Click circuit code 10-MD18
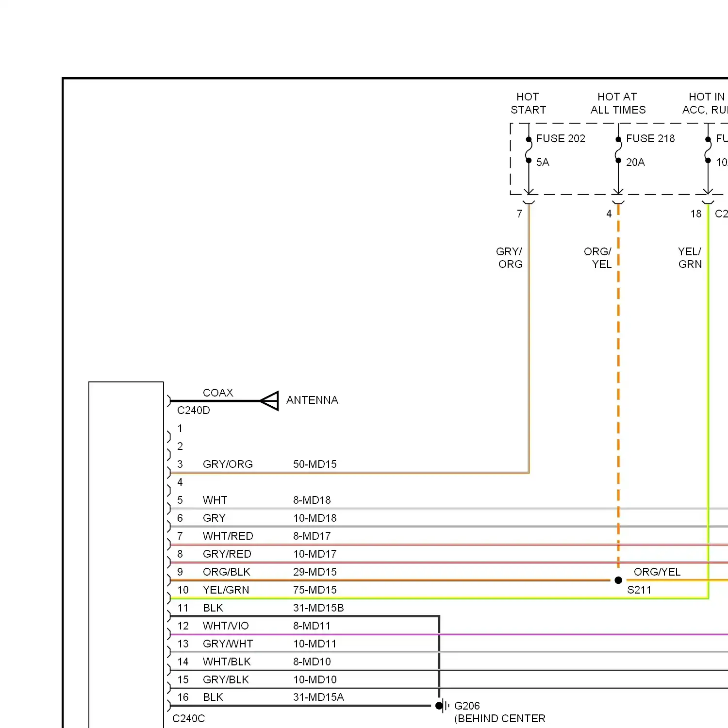This screenshot has height=728, width=728. (315, 518)
